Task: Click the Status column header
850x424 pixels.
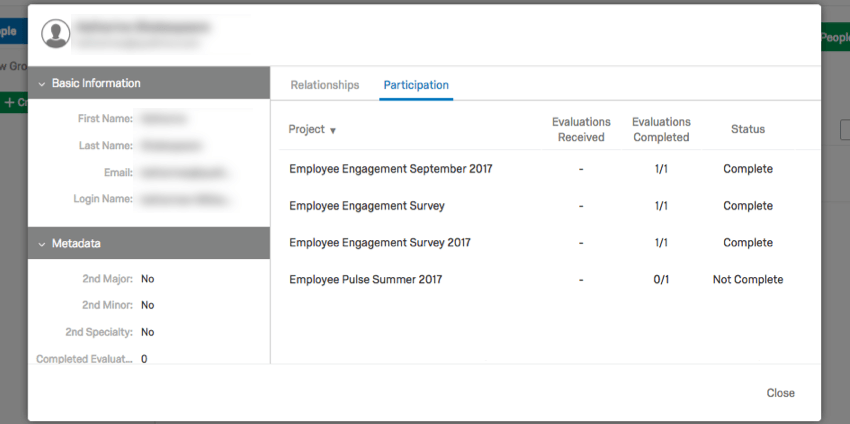Action: (x=748, y=129)
